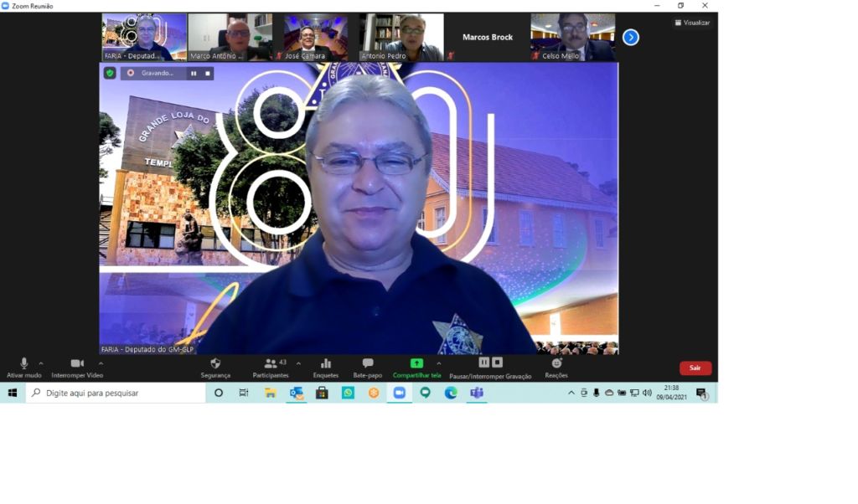This screenshot has height=504, width=858.
Task: Click the green encryption shield icon
Action: tap(110, 73)
